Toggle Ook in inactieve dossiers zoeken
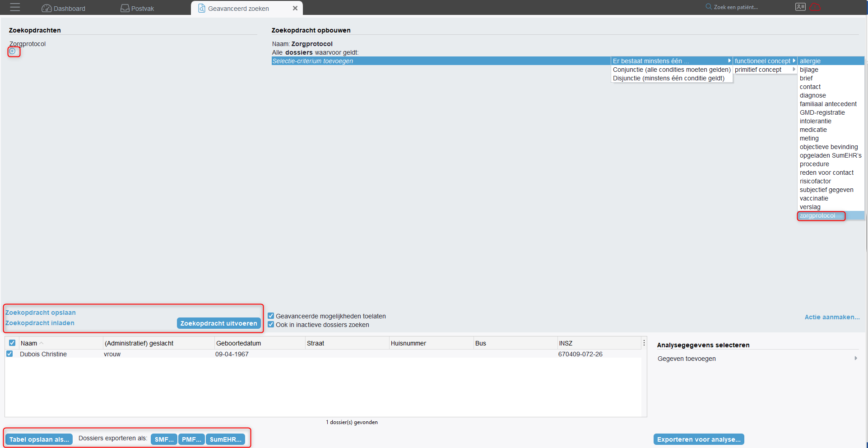Screen dimensions: 868x448 tap(271, 325)
